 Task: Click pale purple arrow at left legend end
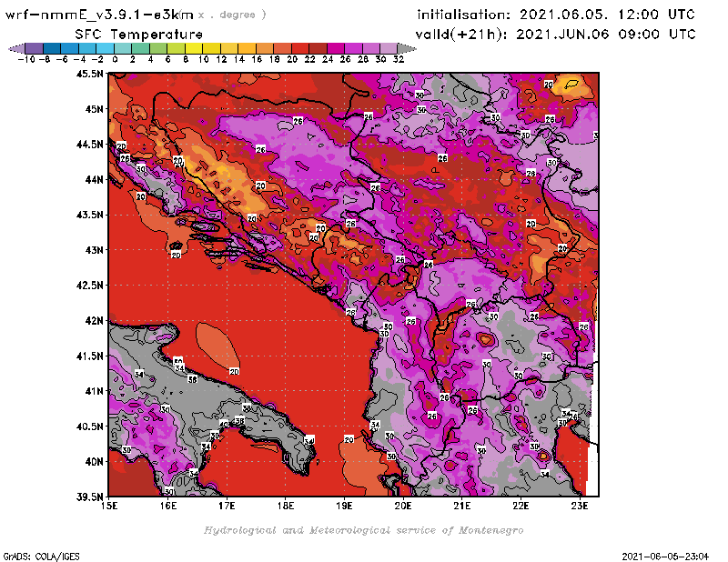16,48
